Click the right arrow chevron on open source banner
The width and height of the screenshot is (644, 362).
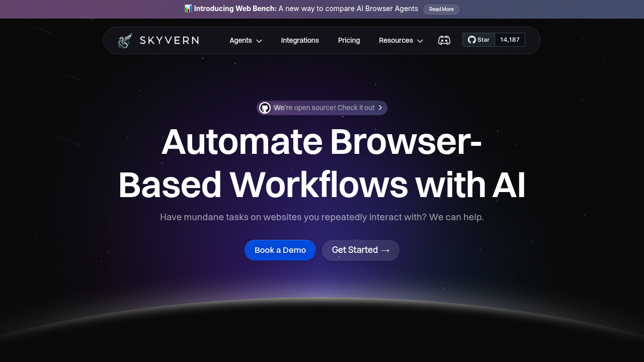[x=381, y=108]
